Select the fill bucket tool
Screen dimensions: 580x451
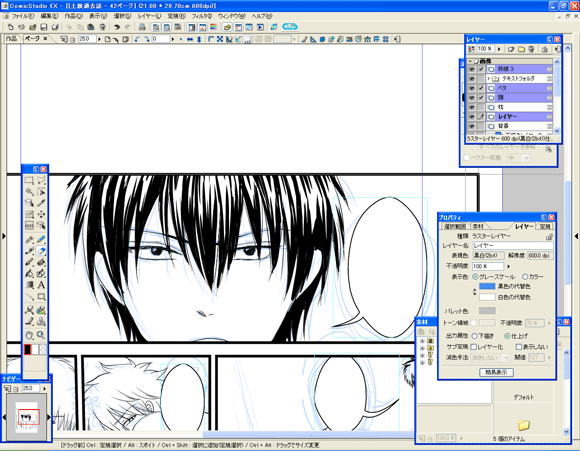click(x=29, y=274)
